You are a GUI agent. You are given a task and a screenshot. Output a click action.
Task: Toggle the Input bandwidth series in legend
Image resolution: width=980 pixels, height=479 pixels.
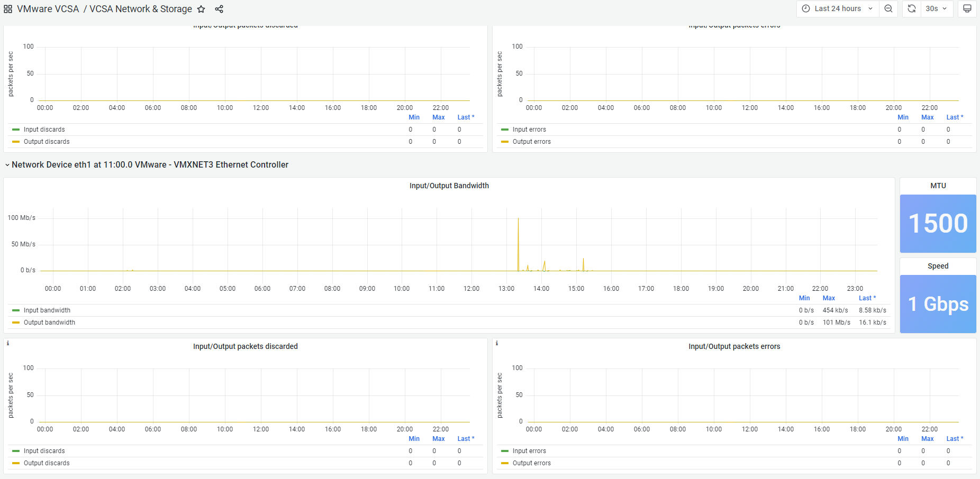coord(47,310)
